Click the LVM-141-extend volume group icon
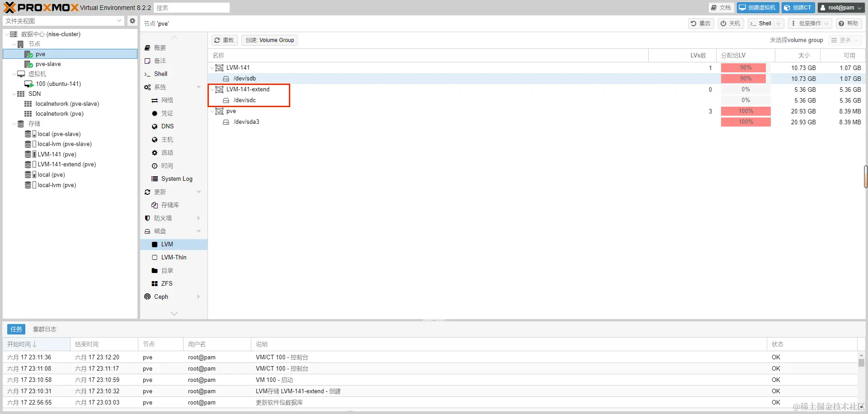 [x=219, y=89]
